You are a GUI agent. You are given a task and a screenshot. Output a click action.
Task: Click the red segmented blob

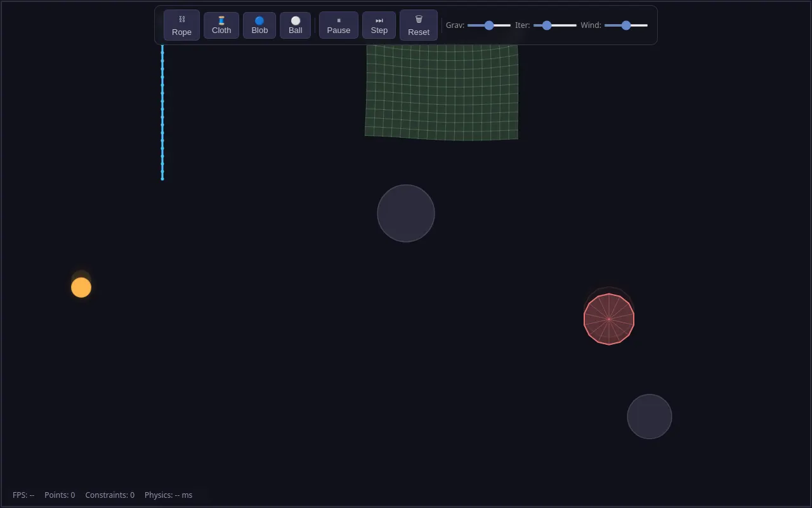pyautogui.click(x=609, y=319)
